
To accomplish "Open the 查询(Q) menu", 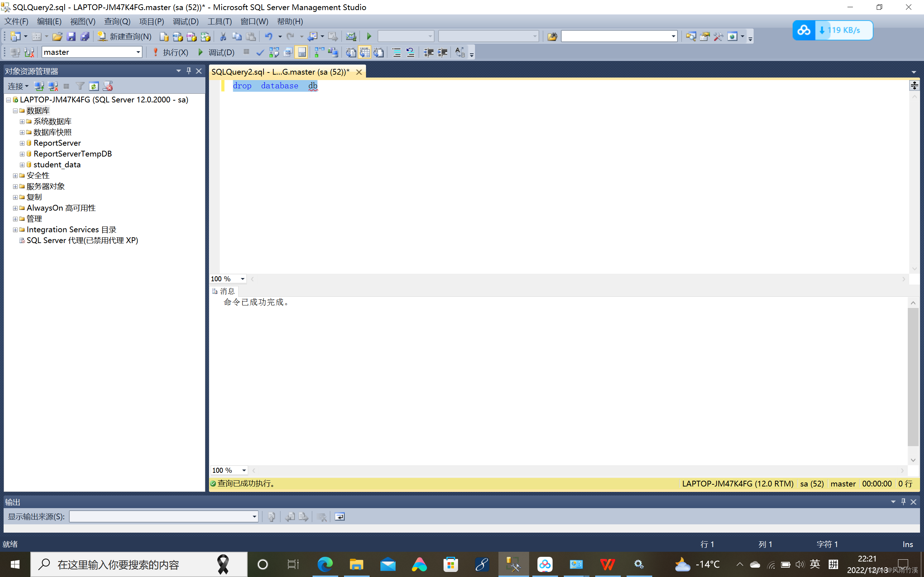I will coord(117,21).
